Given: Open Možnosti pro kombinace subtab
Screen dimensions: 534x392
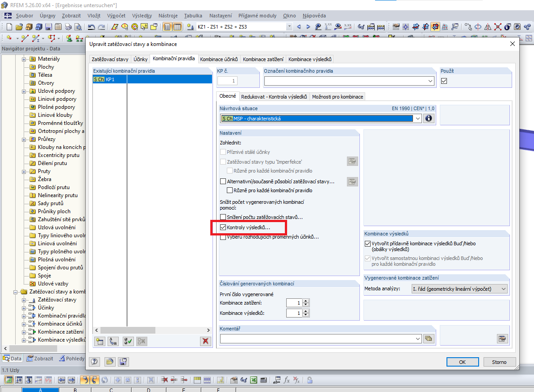Looking at the screenshot, I should [x=338, y=97].
